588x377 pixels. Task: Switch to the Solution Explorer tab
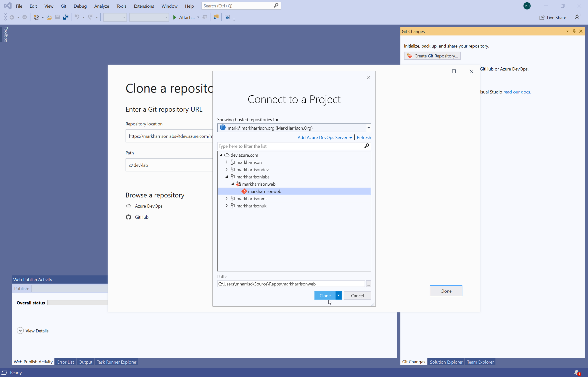[446, 362]
